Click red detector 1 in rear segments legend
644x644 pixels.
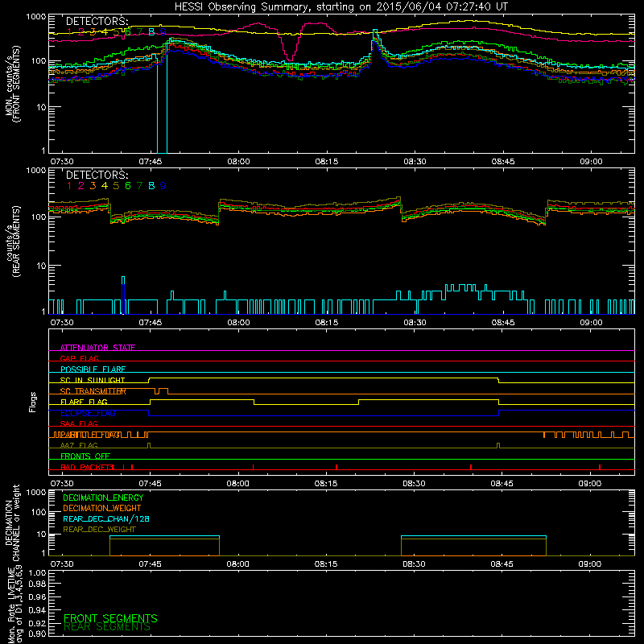69,186
